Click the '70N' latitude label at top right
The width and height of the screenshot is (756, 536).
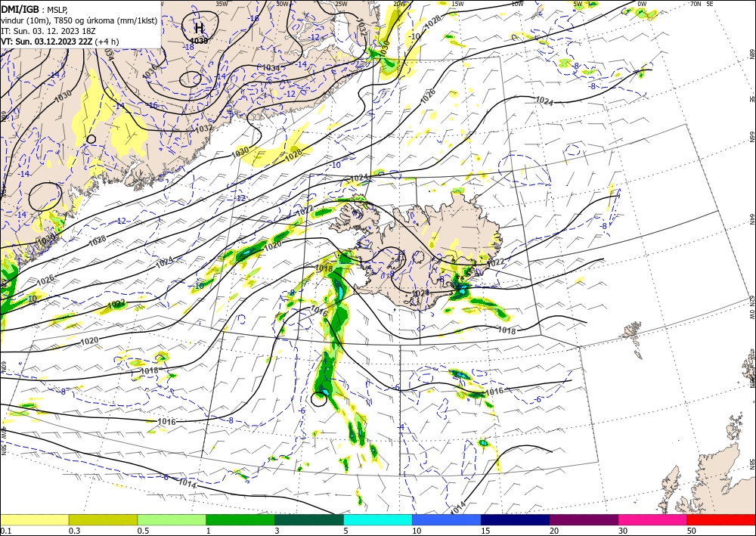[x=696, y=4]
